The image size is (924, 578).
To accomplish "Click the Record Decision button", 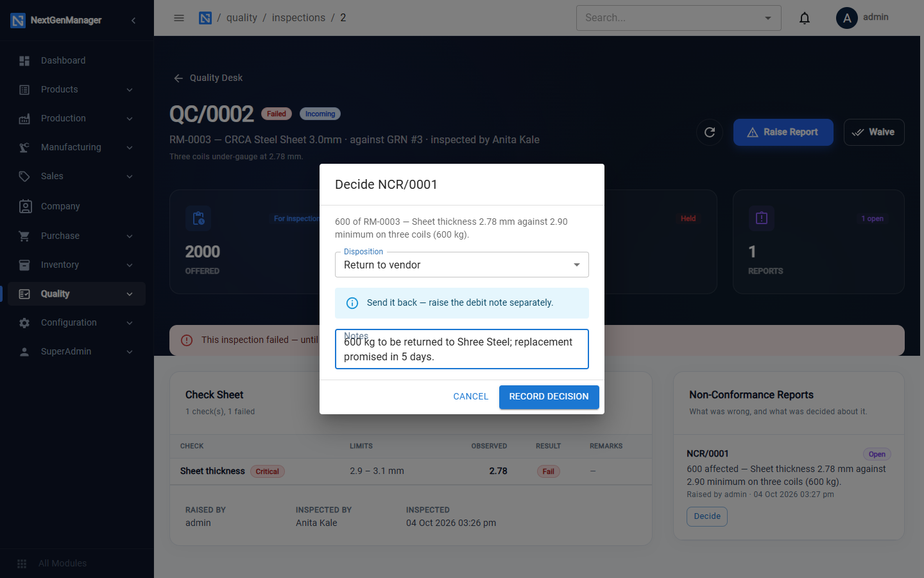I will pos(549,397).
